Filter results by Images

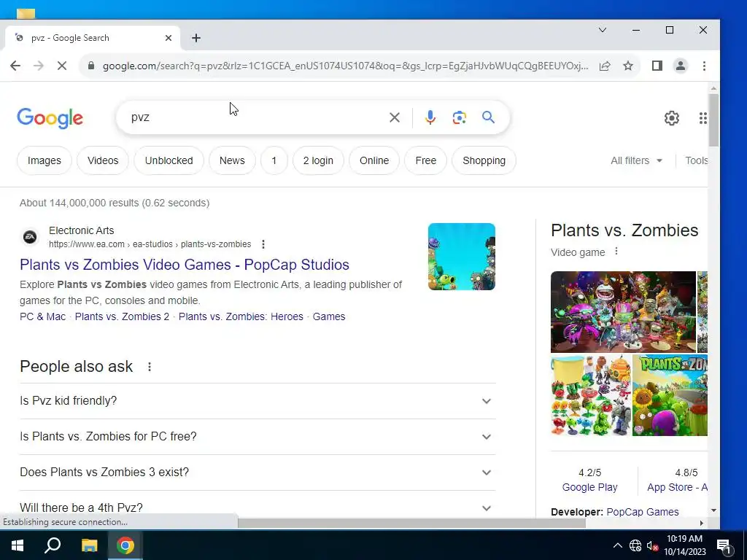pos(44,160)
